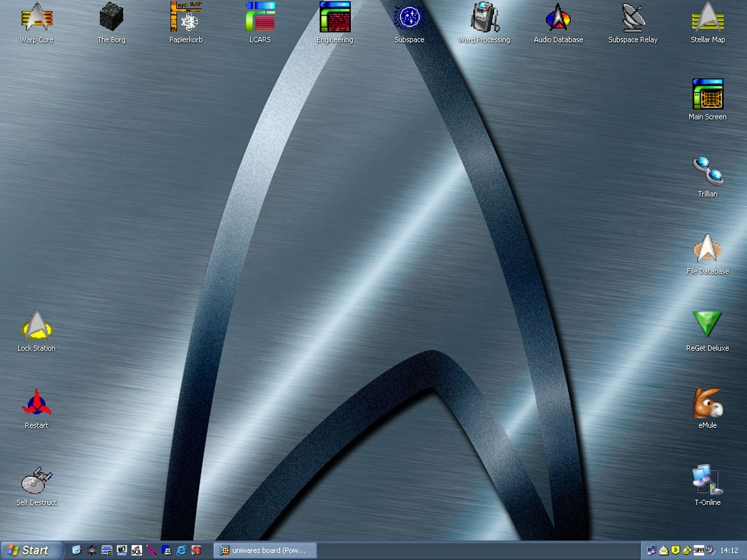Select the Subspace Relay satellite dish icon

(633, 17)
